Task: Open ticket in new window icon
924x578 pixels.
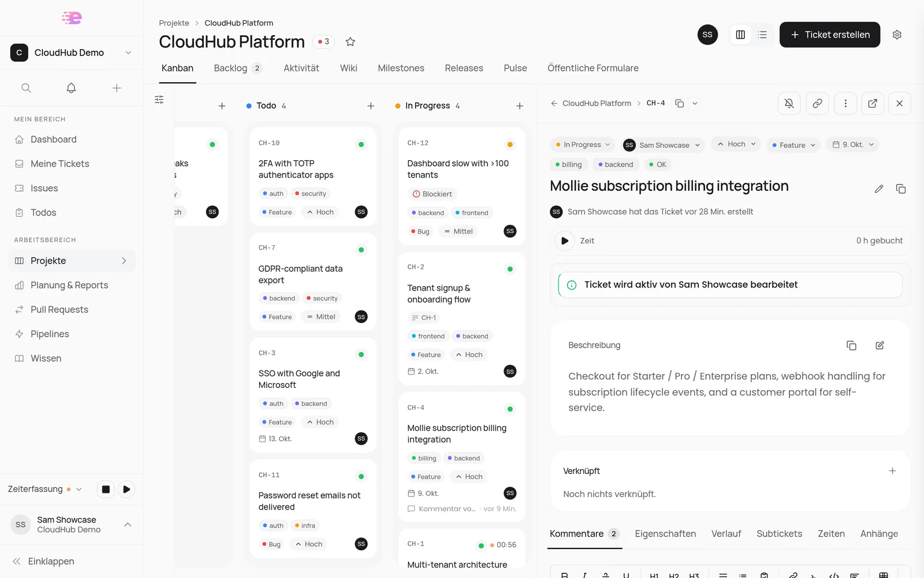Action: (x=873, y=103)
